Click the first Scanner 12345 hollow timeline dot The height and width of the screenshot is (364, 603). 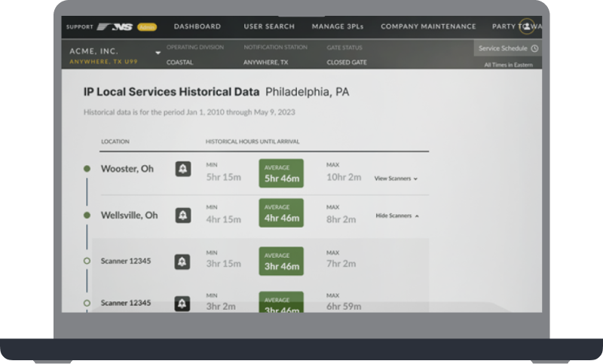pyautogui.click(x=87, y=262)
